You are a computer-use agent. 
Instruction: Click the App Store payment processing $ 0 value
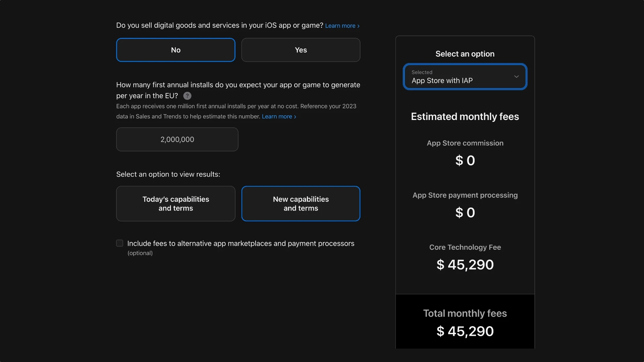[465, 213]
